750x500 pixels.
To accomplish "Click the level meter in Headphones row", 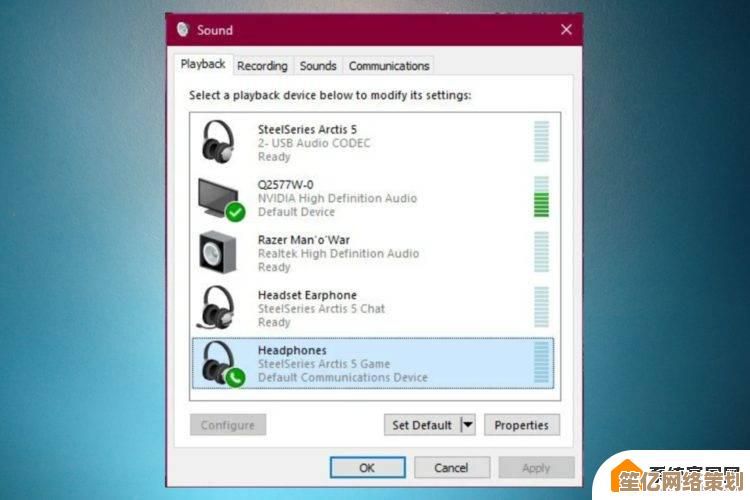I will pos(541,363).
